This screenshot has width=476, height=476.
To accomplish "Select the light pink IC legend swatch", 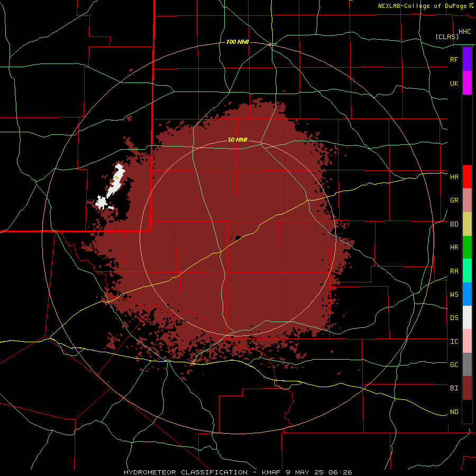I will click(x=467, y=341).
